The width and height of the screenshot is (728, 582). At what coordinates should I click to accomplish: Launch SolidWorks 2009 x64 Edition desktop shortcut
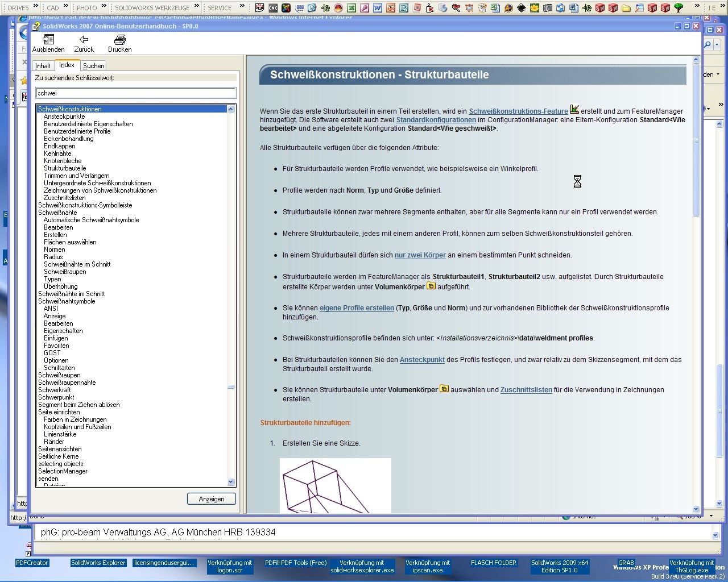pyautogui.click(x=560, y=566)
